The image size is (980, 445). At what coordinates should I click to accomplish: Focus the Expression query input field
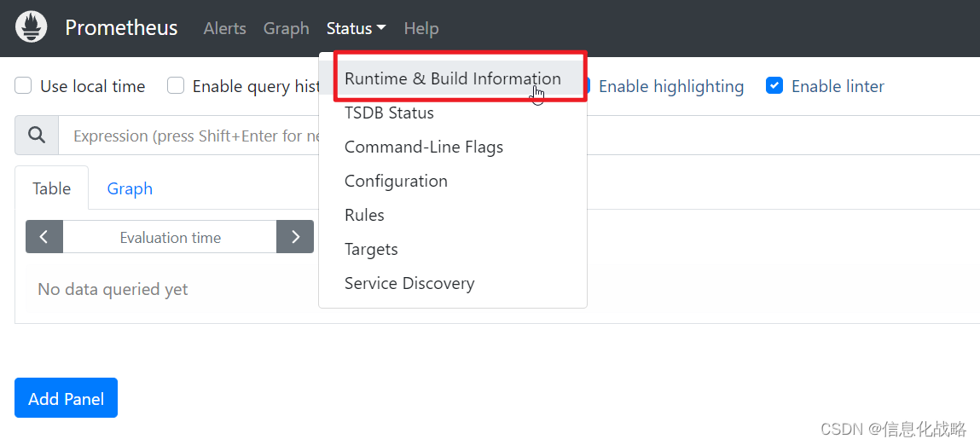click(519, 135)
